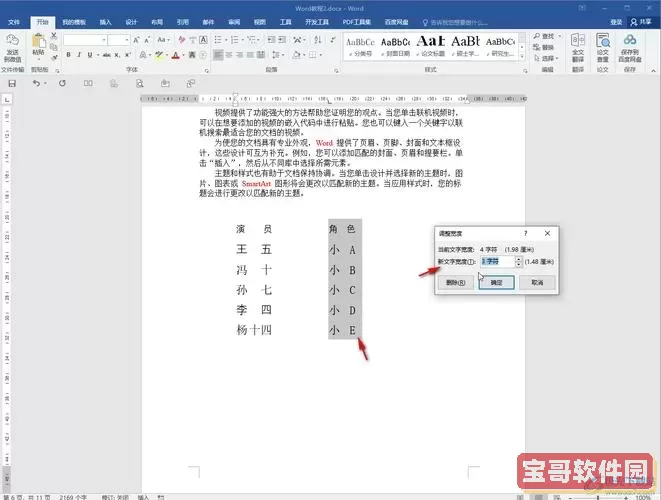The image size is (661, 500).
Task: Click the Remove (R) button in dialog
Action: click(455, 282)
